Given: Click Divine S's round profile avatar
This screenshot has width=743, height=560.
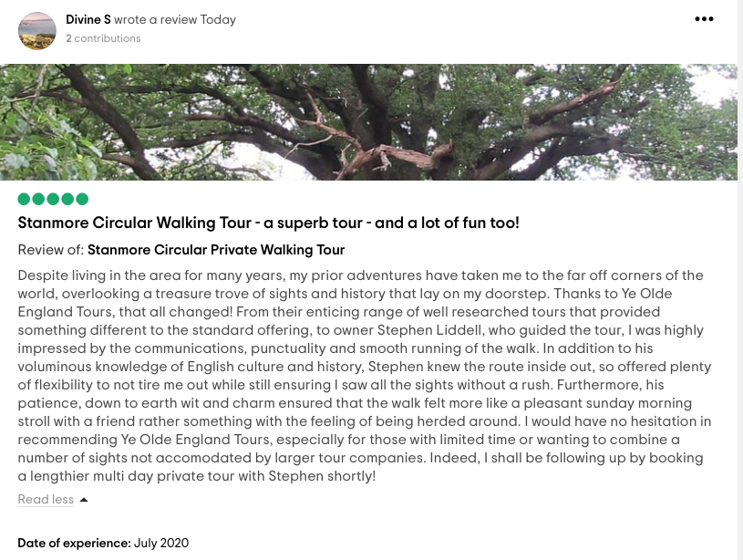Looking at the screenshot, I should pyautogui.click(x=37, y=31).
